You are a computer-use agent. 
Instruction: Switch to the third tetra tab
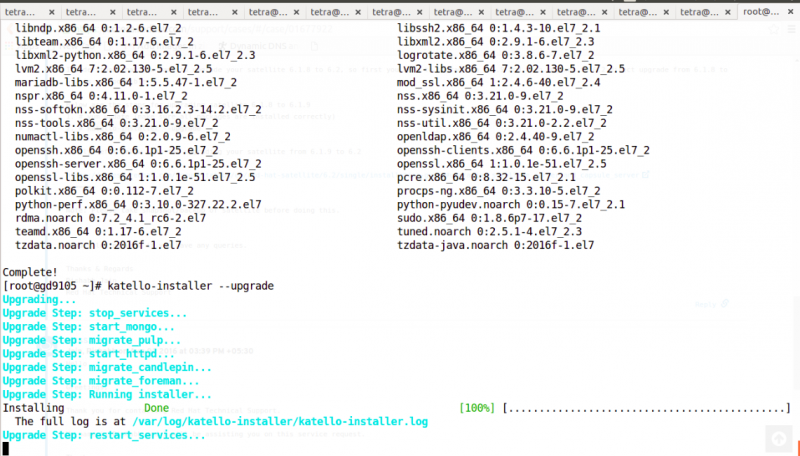coord(142,12)
